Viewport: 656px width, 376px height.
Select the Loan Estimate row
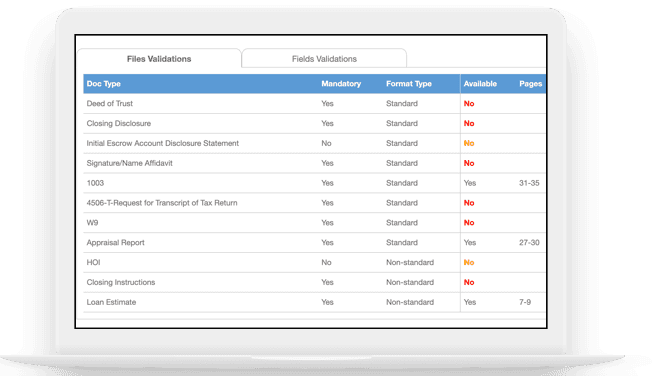(315, 302)
